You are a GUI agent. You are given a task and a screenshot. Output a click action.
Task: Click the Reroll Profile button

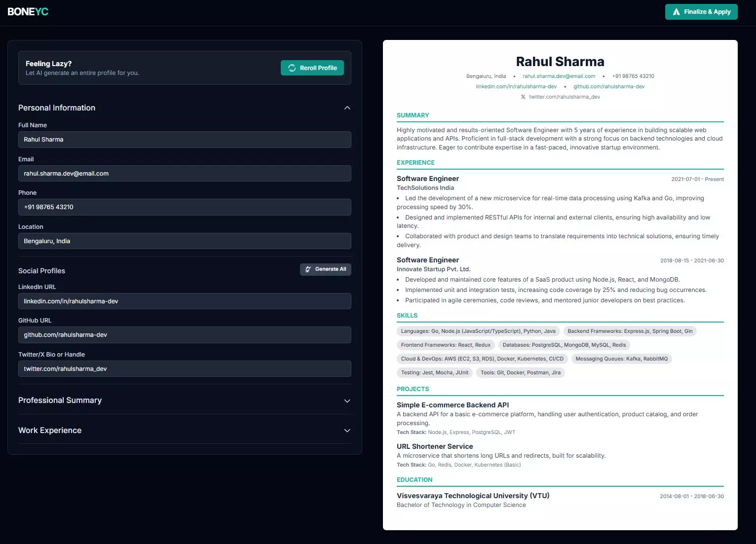[x=312, y=68]
